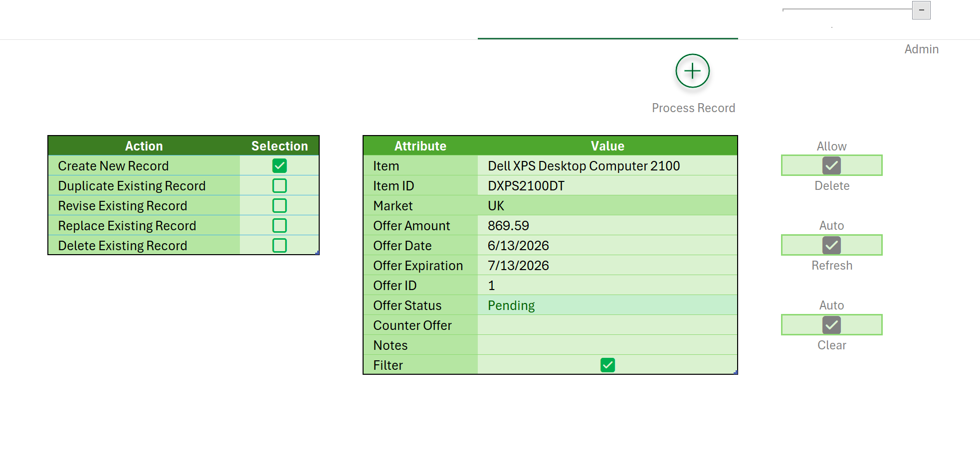Click the Process Record label
This screenshot has width=980, height=456.
coord(693,108)
